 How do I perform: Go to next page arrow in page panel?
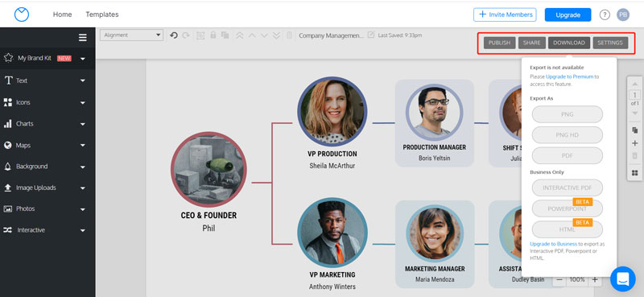(634, 113)
